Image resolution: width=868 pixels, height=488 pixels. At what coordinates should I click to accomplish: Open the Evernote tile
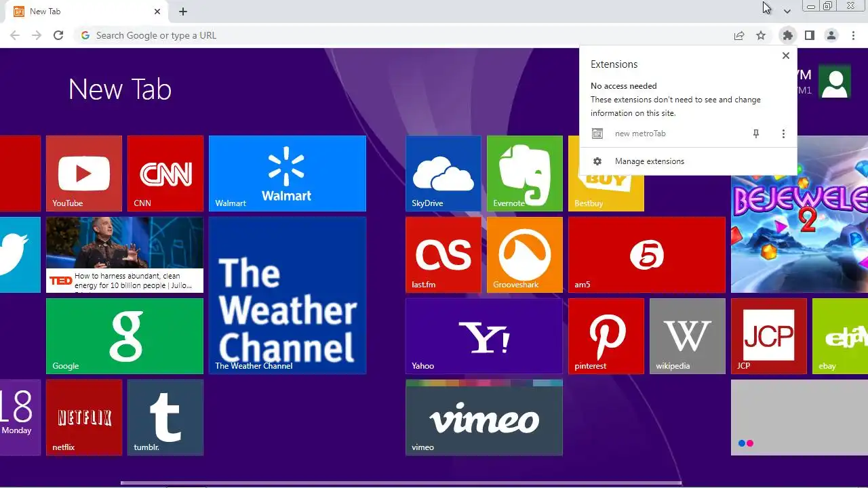click(x=525, y=174)
